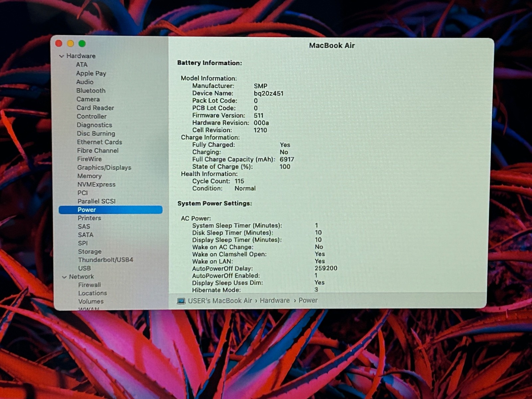The height and width of the screenshot is (399, 532).
Task: Select Audio in the Hardware list
Action: (x=85, y=82)
